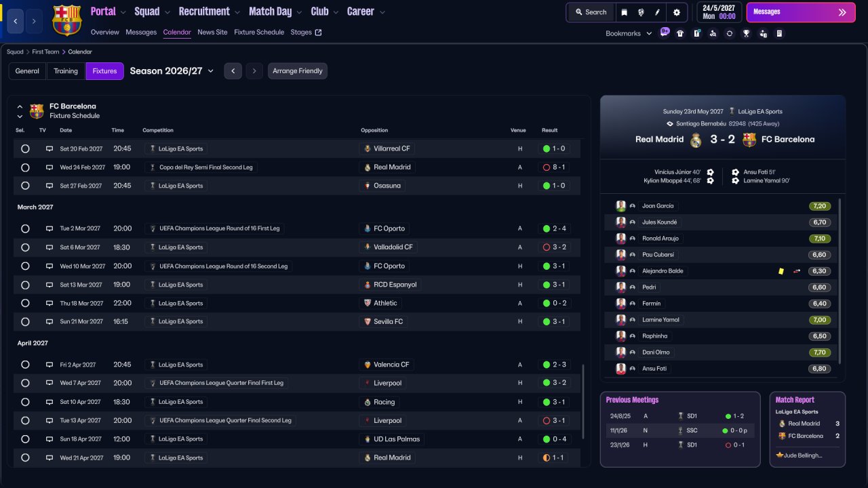Click the back navigation arrow in header

click(15, 22)
